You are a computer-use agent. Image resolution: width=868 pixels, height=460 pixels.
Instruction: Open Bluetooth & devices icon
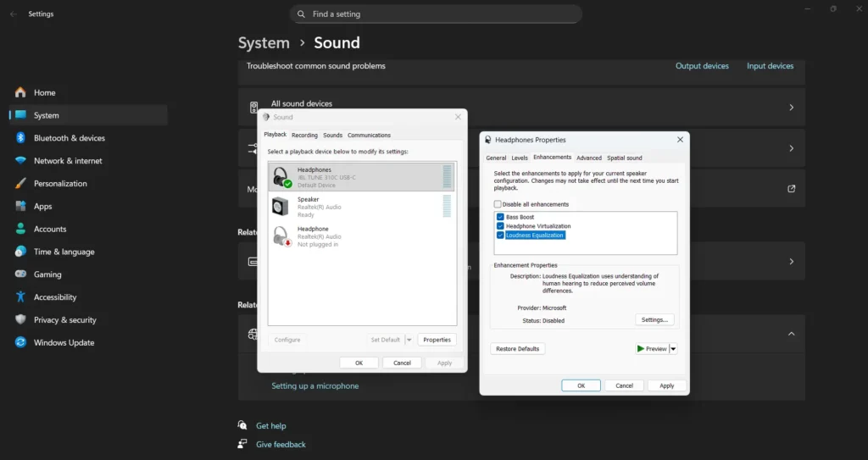pyautogui.click(x=20, y=138)
